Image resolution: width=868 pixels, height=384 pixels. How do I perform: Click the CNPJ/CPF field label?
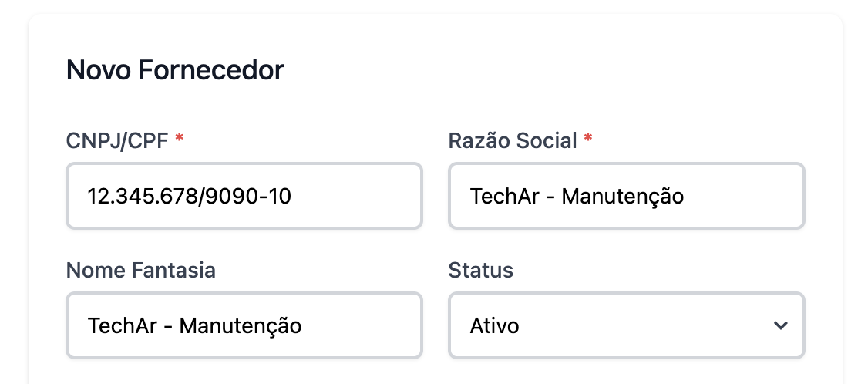[x=117, y=141]
